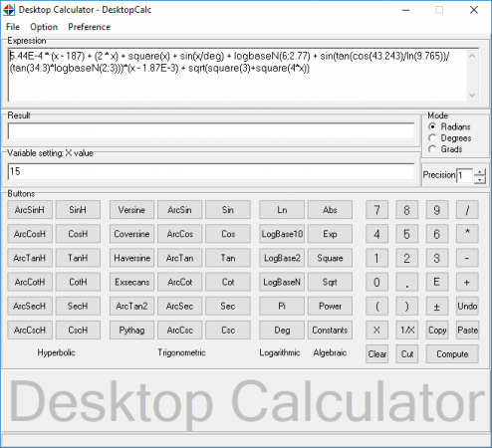Click into the Expression text box
This screenshot has width=492, height=448.
[x=237, y=75]
